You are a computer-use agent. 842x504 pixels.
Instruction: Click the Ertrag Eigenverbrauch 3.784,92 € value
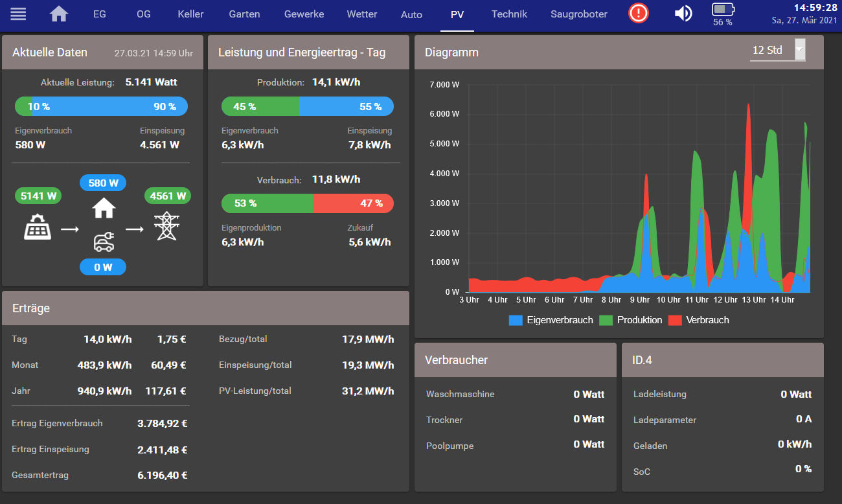point(162,423)
